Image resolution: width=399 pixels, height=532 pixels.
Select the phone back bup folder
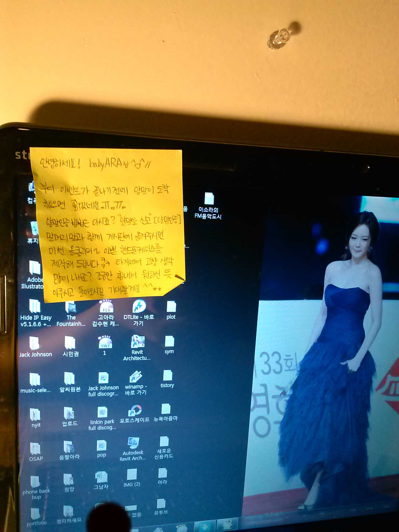point(36,488)
